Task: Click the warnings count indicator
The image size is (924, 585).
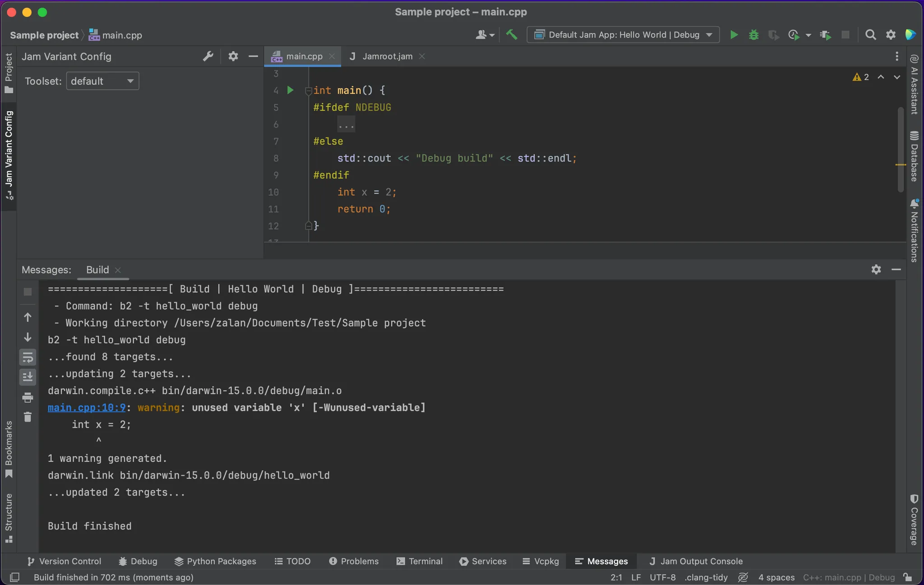Action: [x=861, y=77]
